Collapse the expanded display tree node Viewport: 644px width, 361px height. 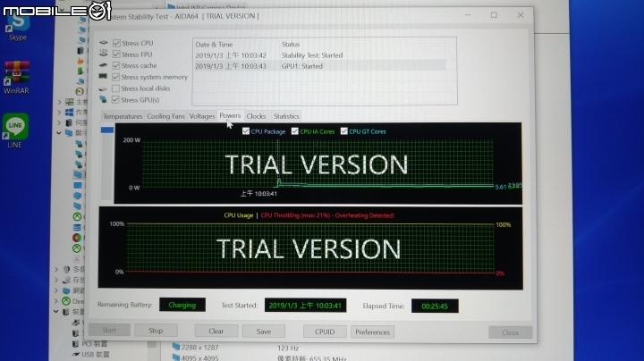[x=59, y=133]
